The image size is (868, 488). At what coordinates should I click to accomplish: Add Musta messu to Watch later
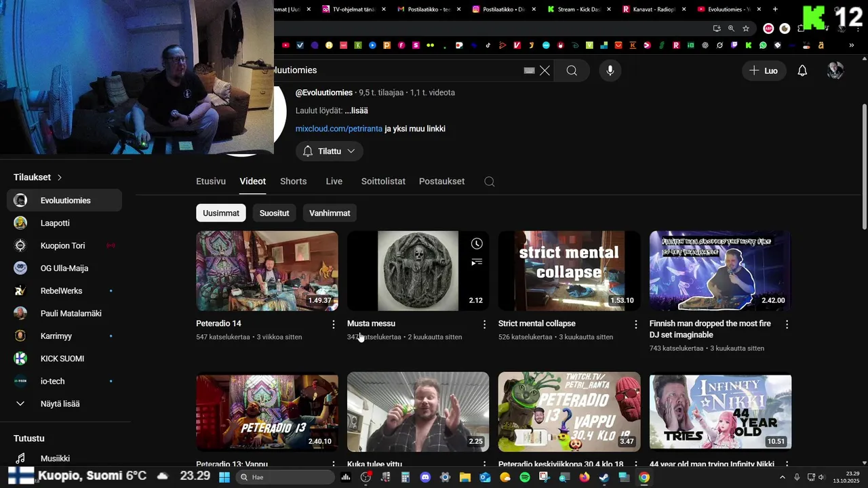click(x=477, y=244)
